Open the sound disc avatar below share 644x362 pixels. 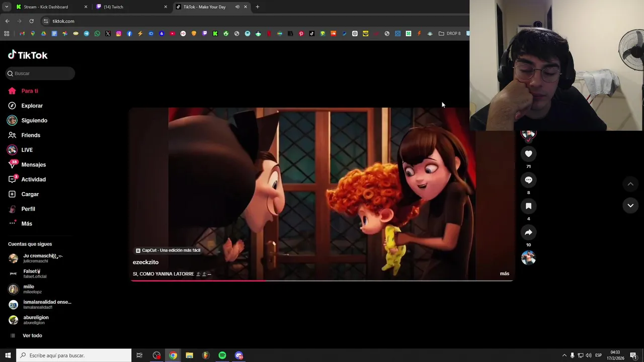[x=528, y=258]
